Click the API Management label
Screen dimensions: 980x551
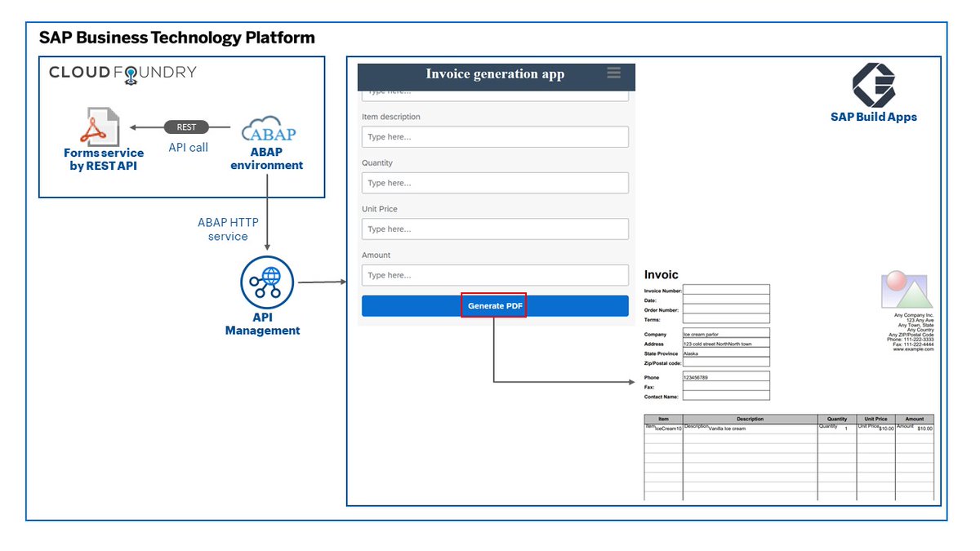click(262, 324)
